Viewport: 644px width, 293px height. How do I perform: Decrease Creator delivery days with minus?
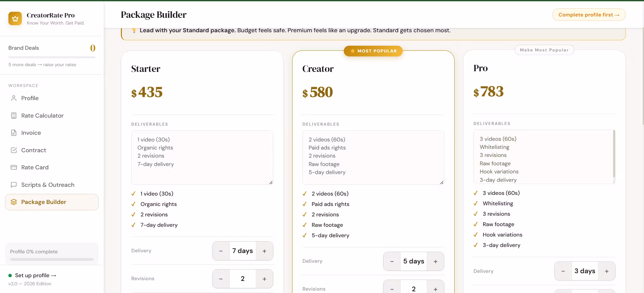pyautogui.click(x=392, y=261)
